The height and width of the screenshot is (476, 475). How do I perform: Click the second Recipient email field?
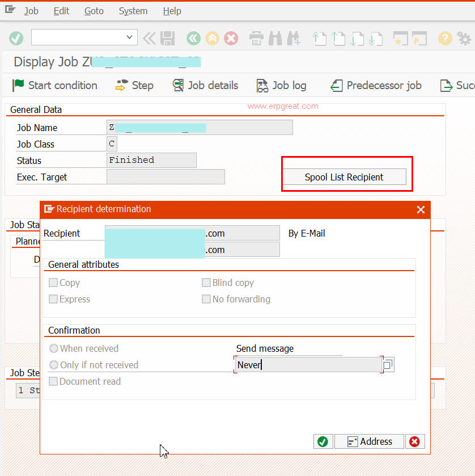[x=192, y=250]
